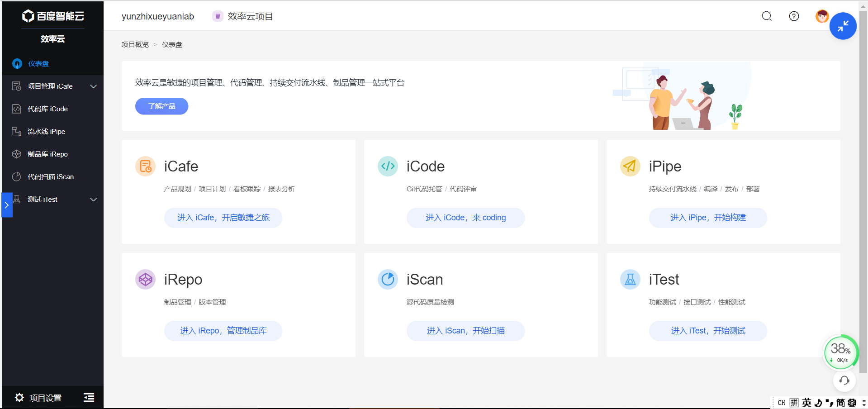This screenshot has width=868, height=409.
Task: Open 代码扫描 iScan in sidebar
Action: tap(52, 177)
